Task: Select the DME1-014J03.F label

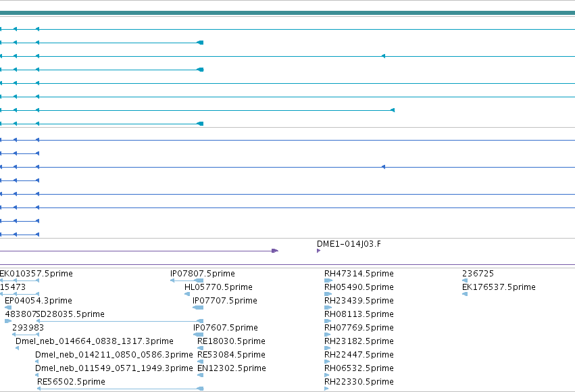Action: (x=349, y=244)
